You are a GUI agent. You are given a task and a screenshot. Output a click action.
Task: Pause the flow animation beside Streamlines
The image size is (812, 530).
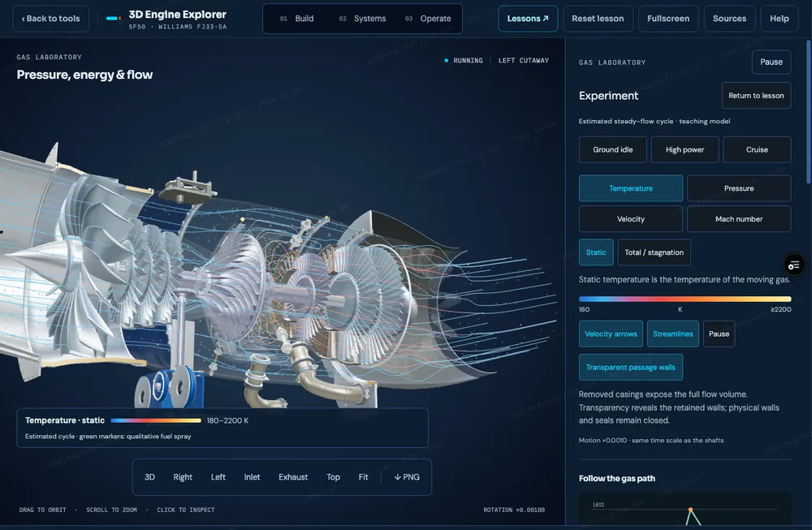pyautogui.click(x=719, y=334)
